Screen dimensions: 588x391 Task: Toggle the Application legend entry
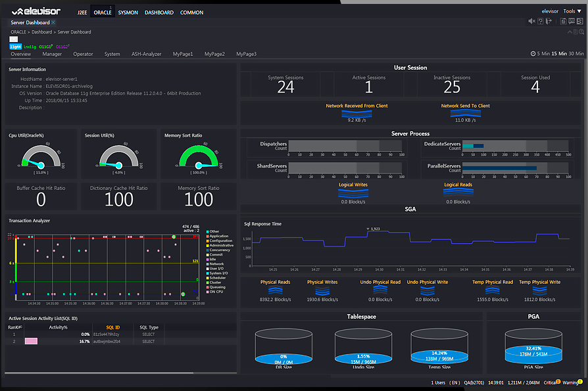tap(217, 237)
